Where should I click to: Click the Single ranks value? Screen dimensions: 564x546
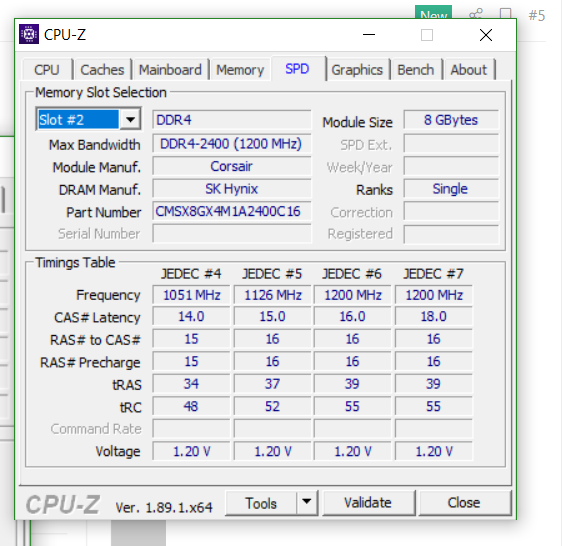point(451,189)
